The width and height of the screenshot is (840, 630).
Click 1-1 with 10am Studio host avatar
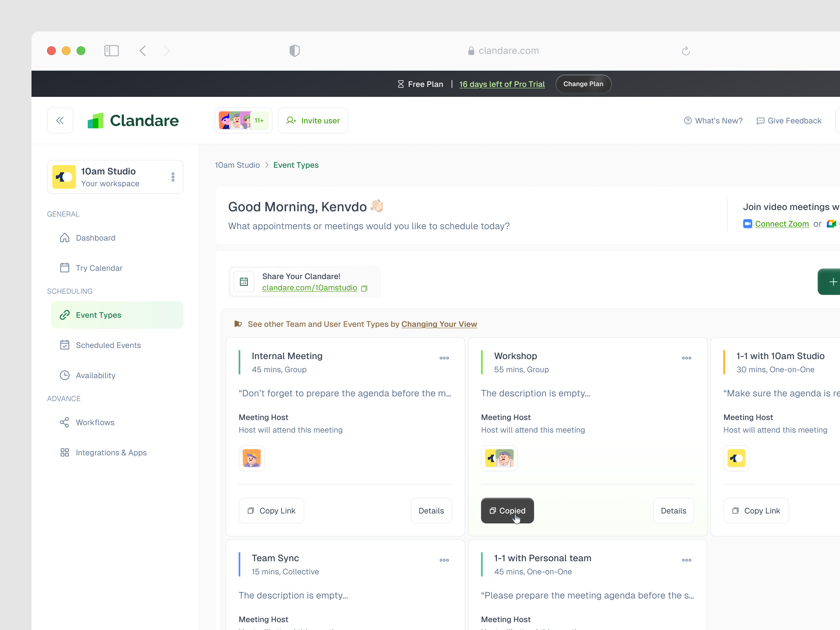point(736,458)
